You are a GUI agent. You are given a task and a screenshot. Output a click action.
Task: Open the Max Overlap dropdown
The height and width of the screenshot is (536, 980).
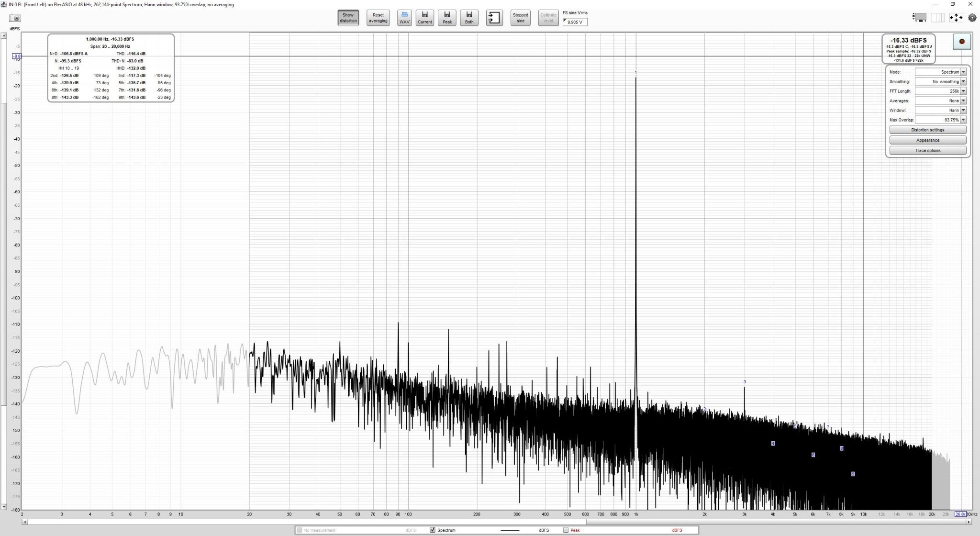(941, 120)
